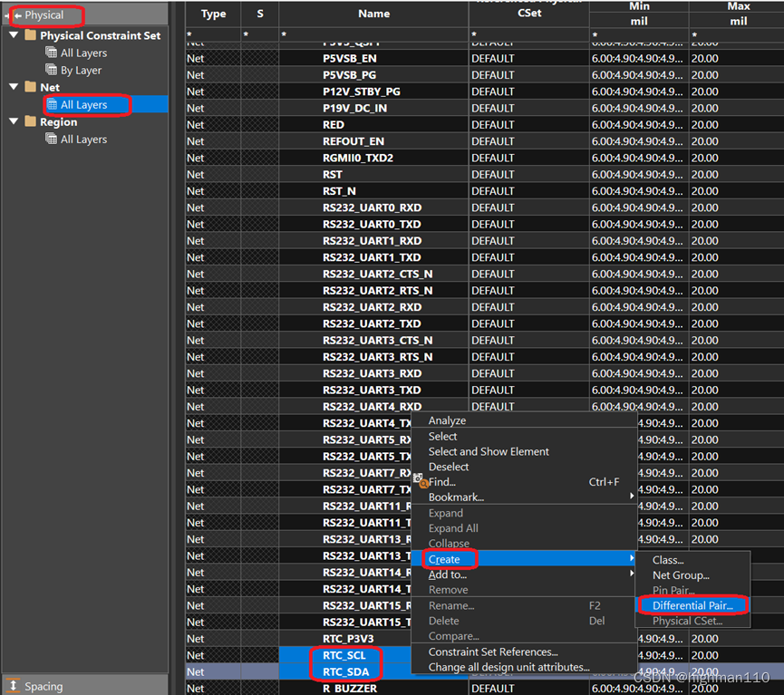Collapse the Region tree node
The width and height of the screenshot is (784, 695).
13,121
